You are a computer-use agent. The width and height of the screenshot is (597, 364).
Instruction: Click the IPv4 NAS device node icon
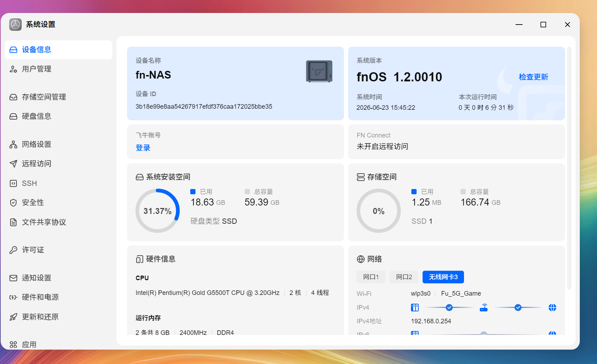coord(415,308)
